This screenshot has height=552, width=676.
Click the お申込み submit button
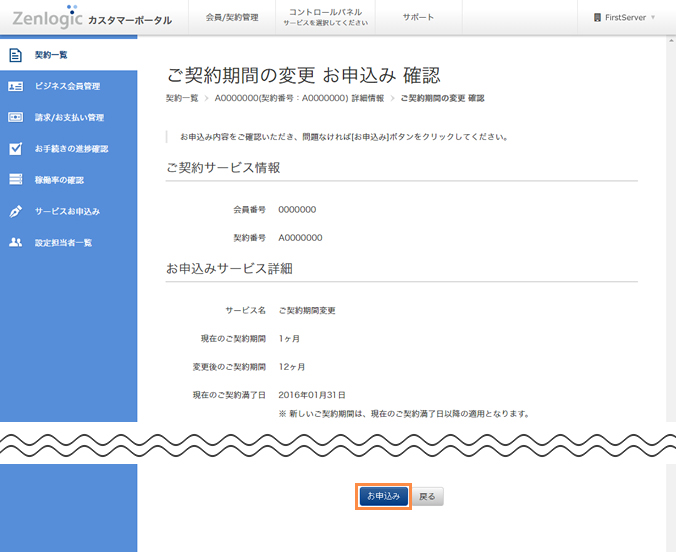click(x=383, y=496)
